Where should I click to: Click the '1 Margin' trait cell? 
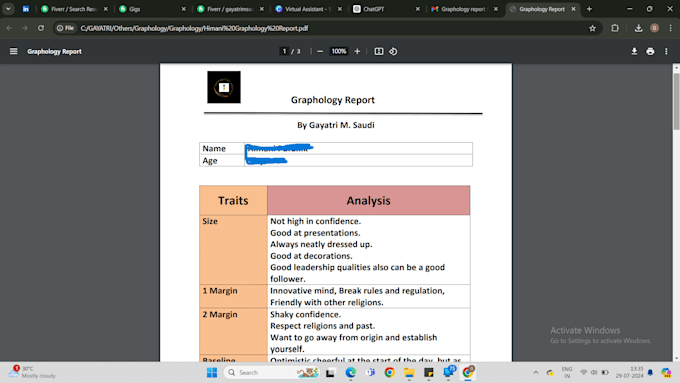pyautogui.click(x=233, y=296)
